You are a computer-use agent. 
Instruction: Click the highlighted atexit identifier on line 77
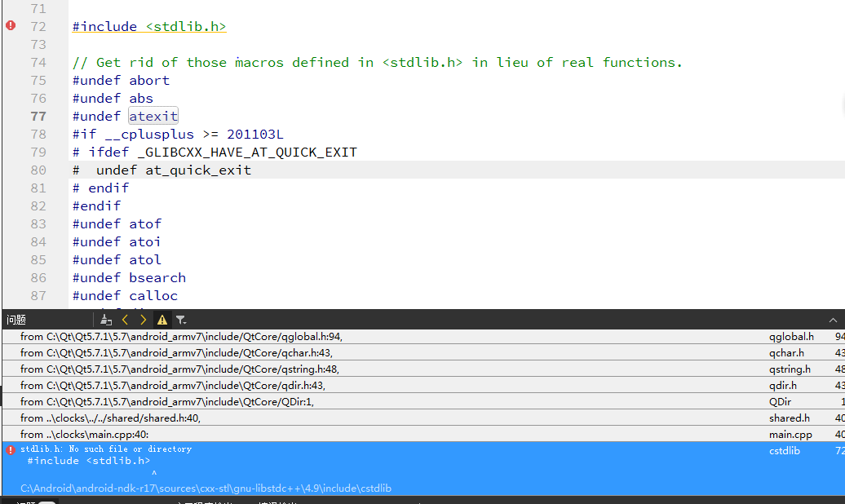point(153,116)
